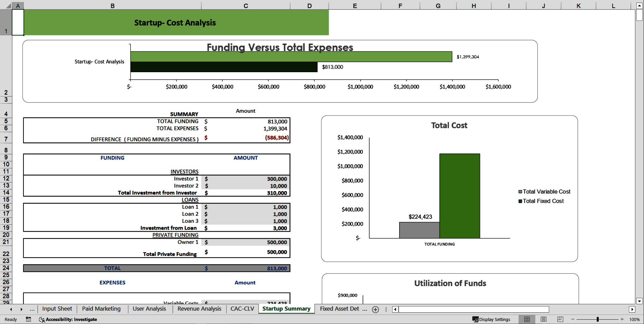Click the macro recording status icon

[x=29, y=319]
